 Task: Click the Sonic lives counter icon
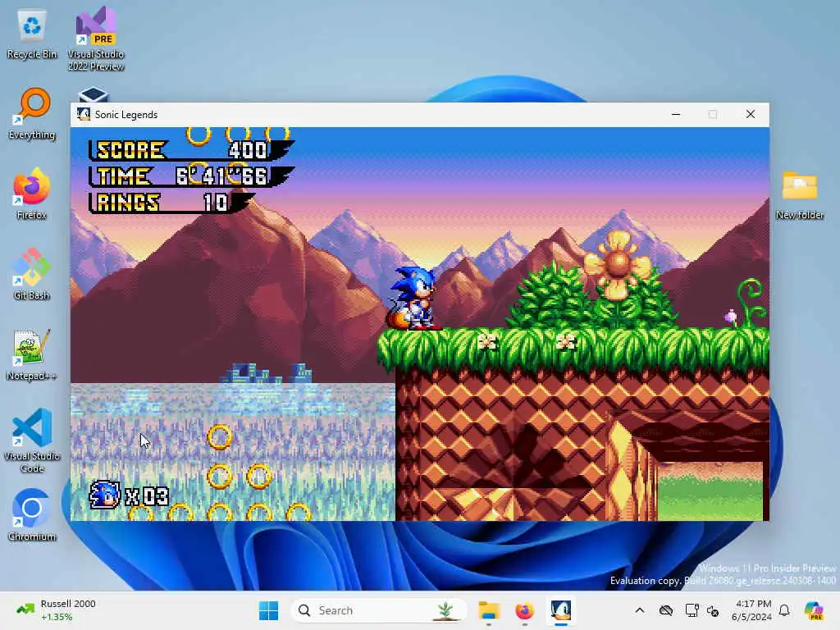point(104,495)
